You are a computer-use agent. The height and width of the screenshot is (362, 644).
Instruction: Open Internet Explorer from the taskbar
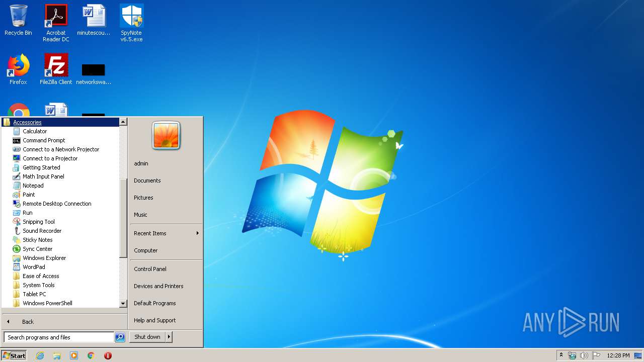click(40, 355)
